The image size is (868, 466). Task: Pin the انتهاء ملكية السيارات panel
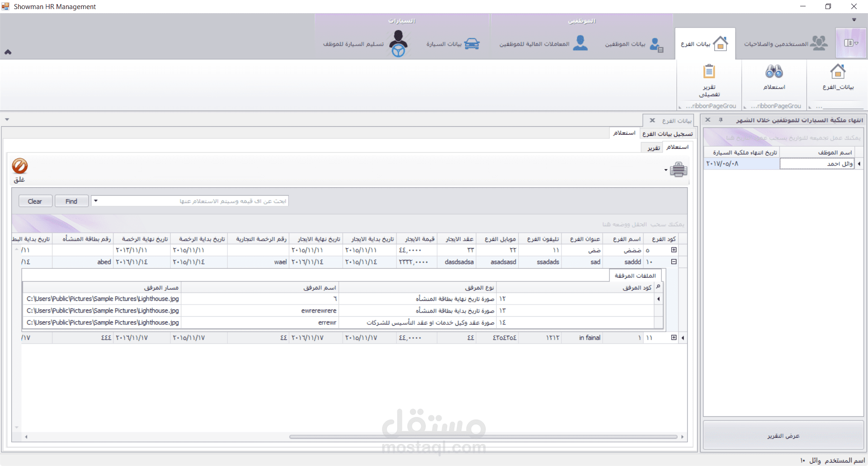coord(721,120)
